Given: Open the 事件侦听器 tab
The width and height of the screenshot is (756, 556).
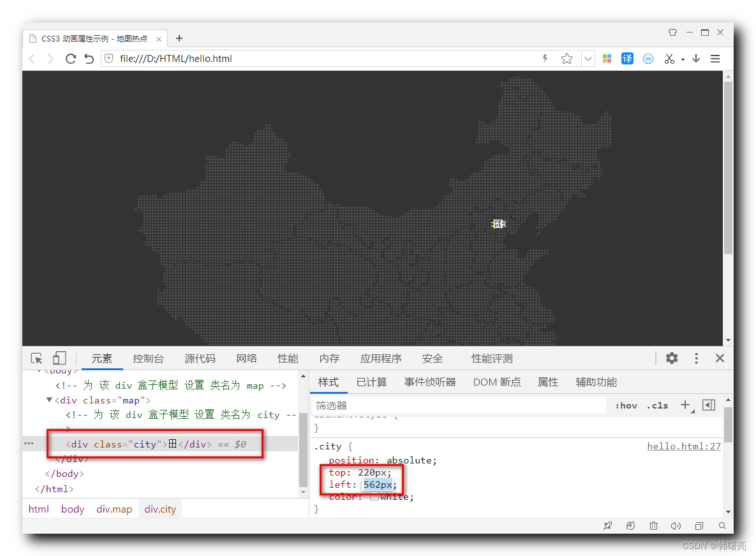Looking at the screenshot, I should (x=430, y=382).
